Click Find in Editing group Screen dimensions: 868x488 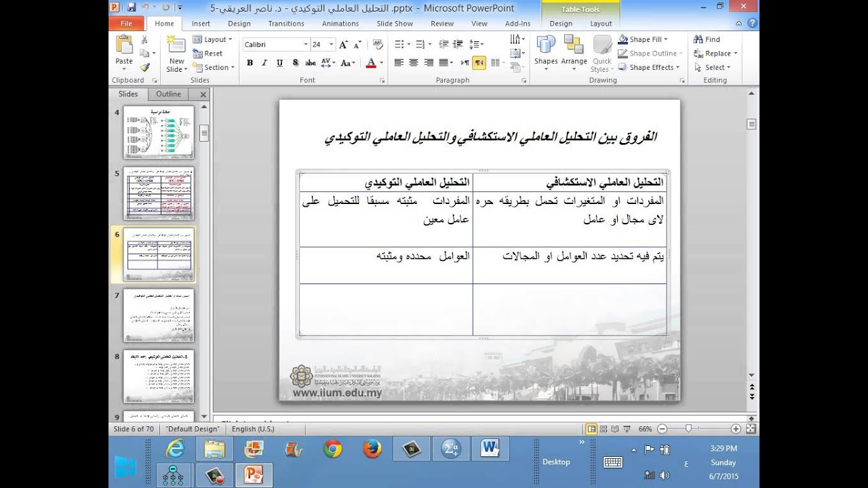[x=707, y=40]
